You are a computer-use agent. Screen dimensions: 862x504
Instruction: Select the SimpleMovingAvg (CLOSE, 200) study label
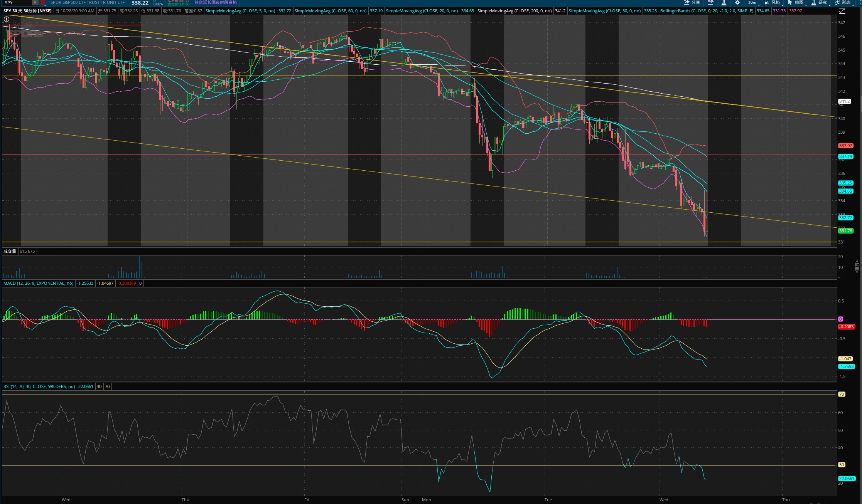[x=515, y=11]
